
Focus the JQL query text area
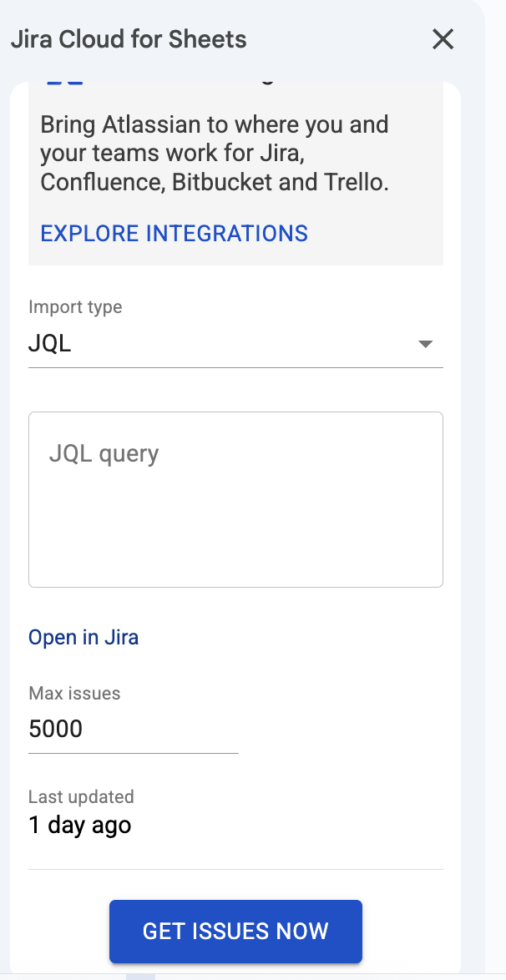pyautogui.click(x=235, y=499)
